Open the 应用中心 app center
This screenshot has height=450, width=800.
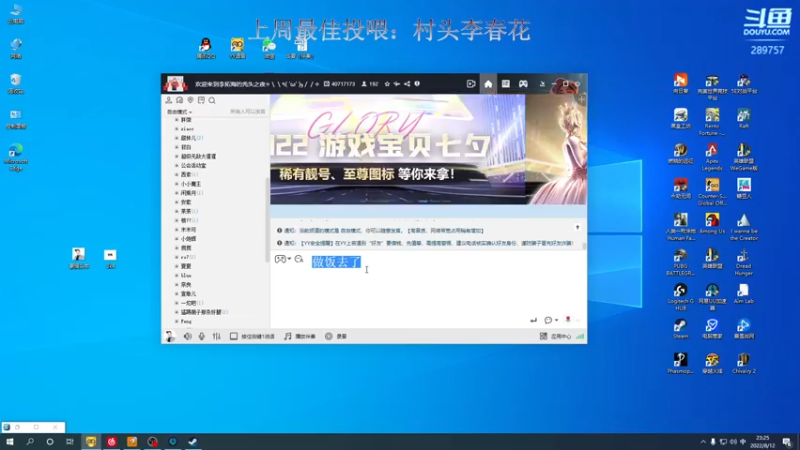pos(556,336)
